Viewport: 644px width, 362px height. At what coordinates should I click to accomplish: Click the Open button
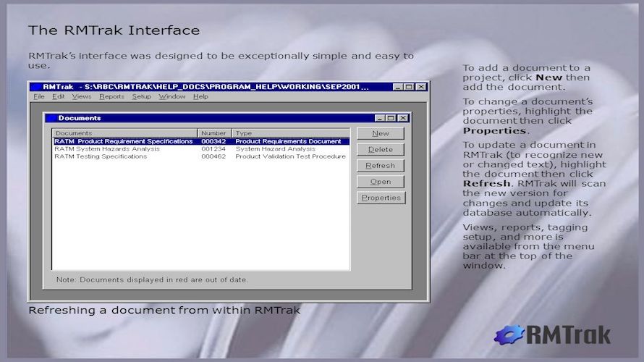[x=381, y=182]
